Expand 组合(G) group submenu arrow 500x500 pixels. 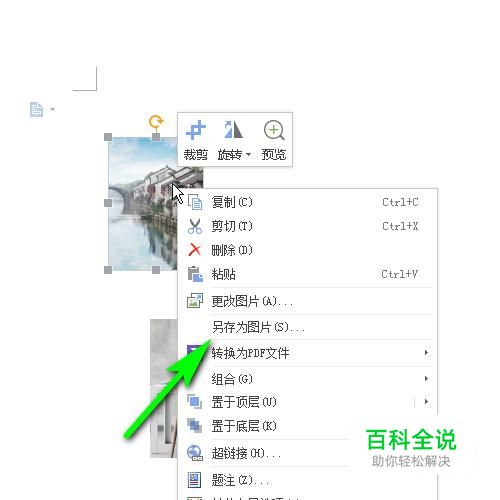coord(426,379)
